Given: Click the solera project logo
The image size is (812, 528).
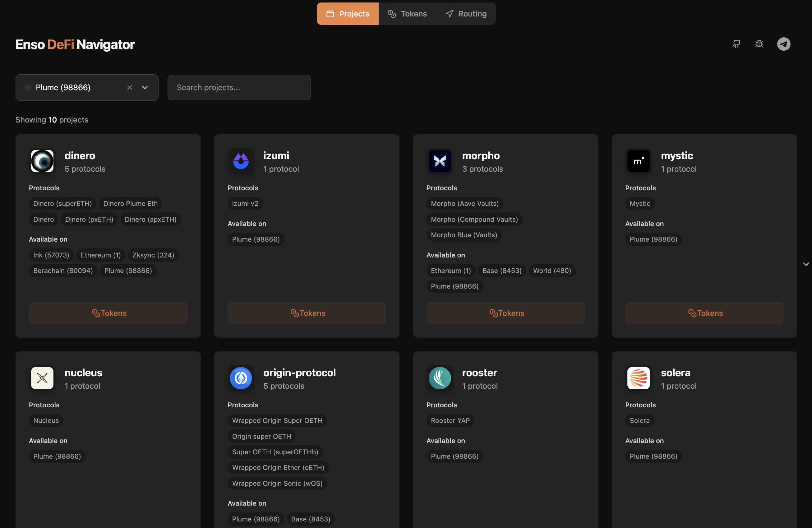Looking at the screenshot, I should [x=638, y=378].
